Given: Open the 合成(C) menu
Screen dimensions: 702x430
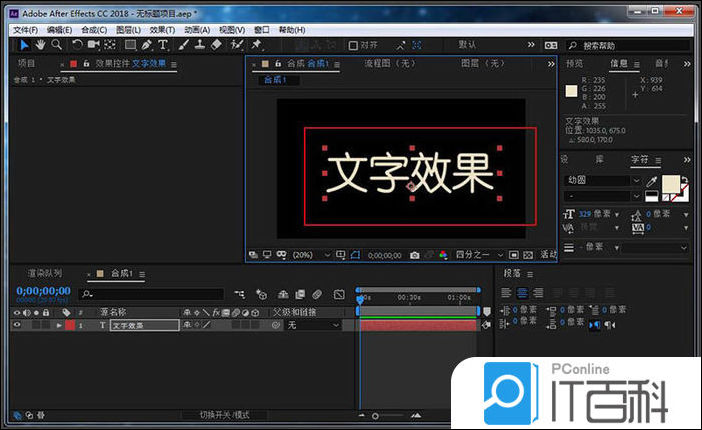Looking at the screenshot, I should 94,30.
